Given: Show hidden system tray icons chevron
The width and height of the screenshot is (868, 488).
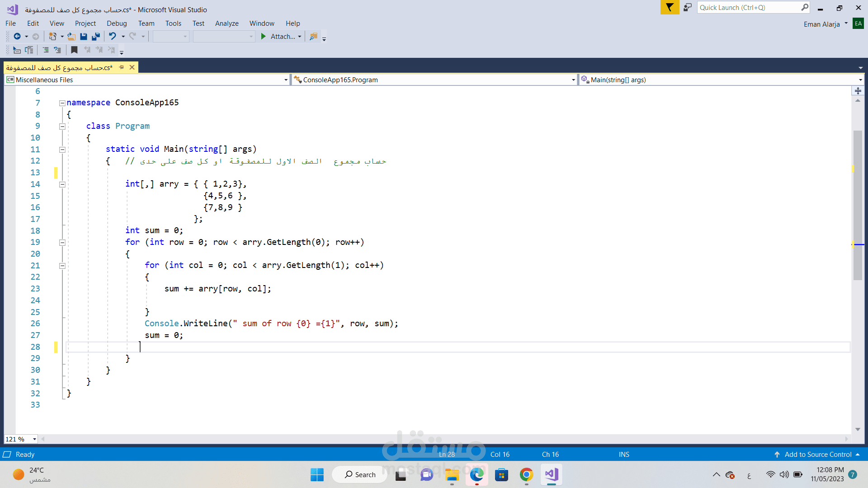Looking at the screenshot, I should [x=716, y=474].
